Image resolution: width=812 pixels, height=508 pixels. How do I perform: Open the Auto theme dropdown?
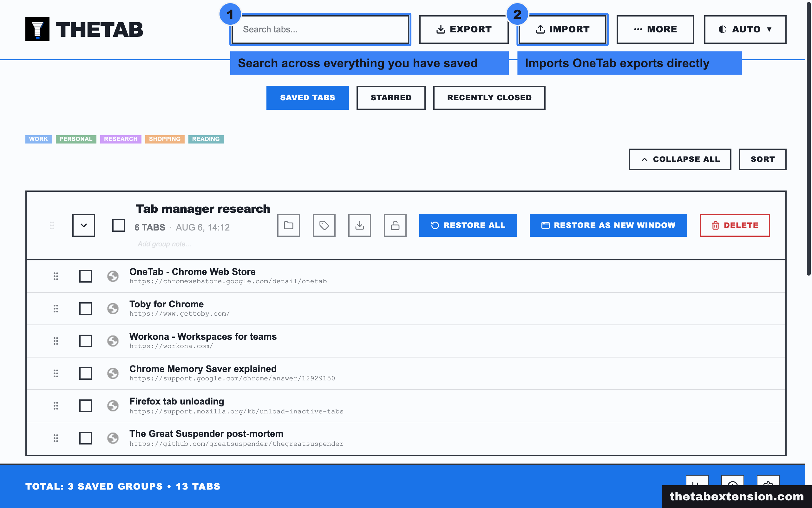pyautogui.click(x=745, y=29)
